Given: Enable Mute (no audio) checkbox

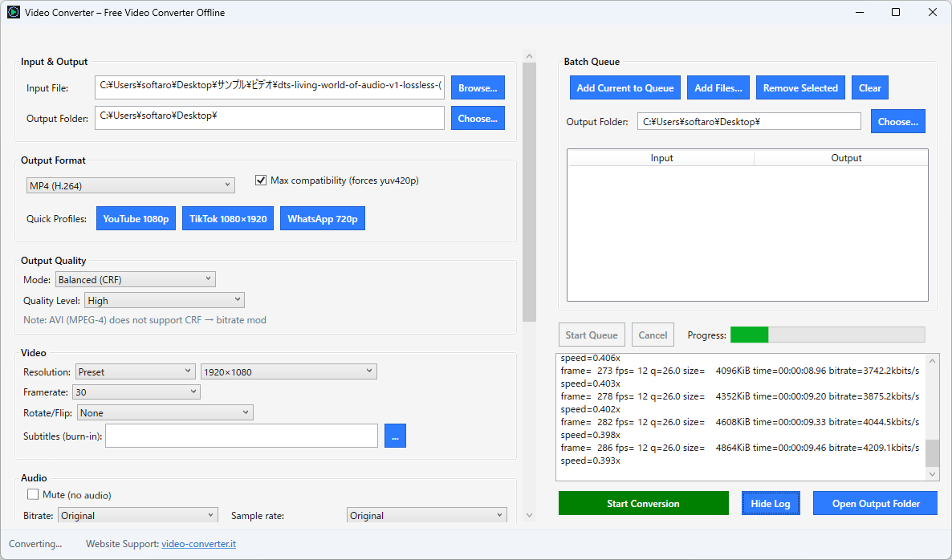Looking at the screenshot, I should point(33,495).
